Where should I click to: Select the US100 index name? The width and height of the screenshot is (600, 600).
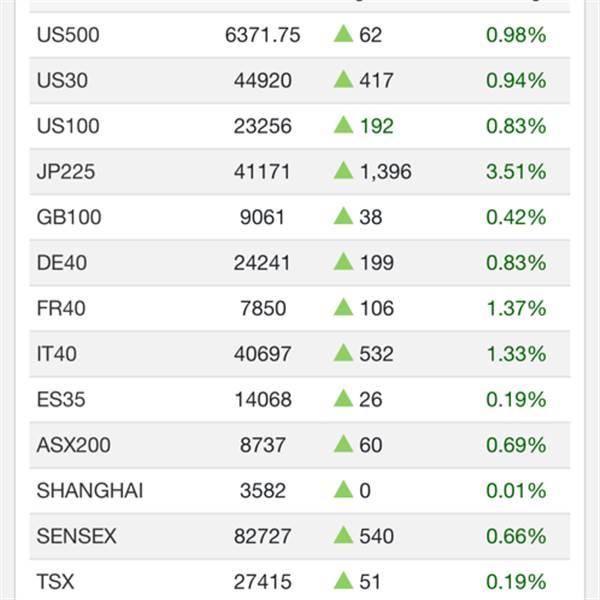point(68,126)
